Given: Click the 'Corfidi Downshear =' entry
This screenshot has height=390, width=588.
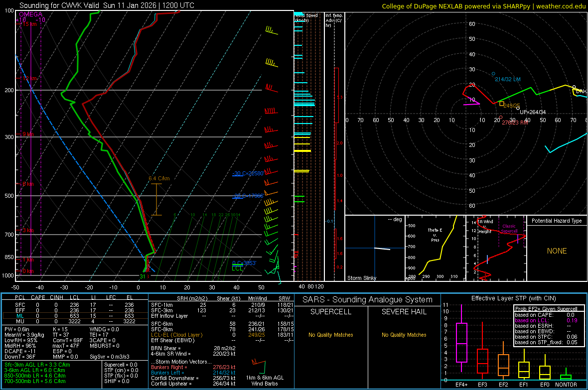Looking at the screenshot, I should 175,378.
